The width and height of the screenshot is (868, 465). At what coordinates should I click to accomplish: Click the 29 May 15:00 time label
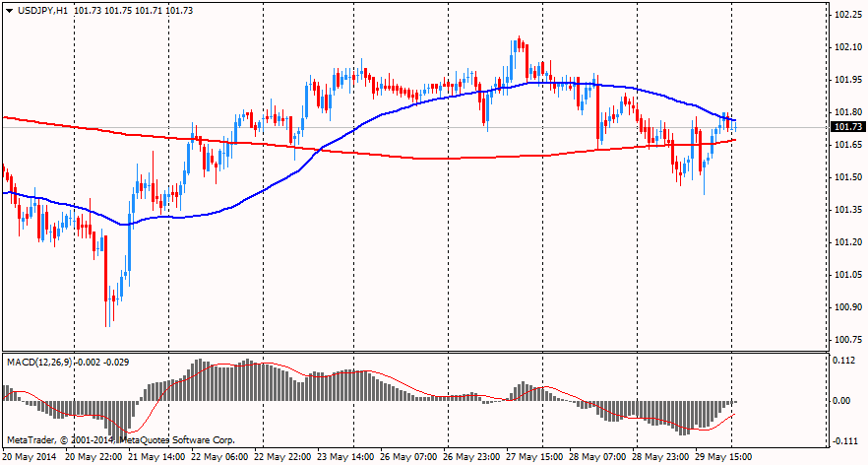coord(725,457)
